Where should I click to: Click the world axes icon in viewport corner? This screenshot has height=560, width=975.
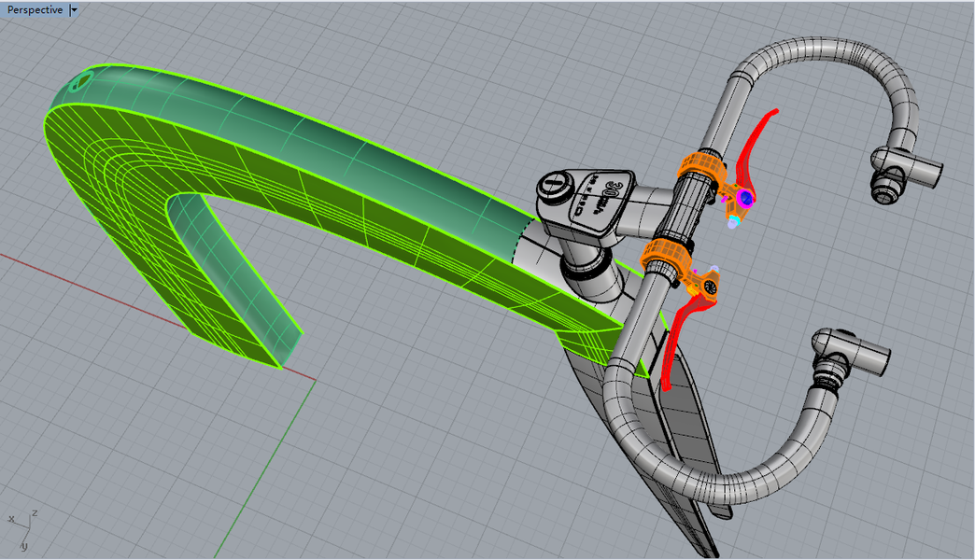[23, 528]
